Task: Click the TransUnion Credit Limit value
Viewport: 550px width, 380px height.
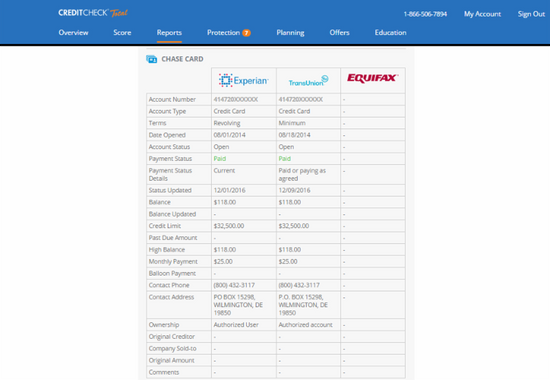Action: pos(294,226)
